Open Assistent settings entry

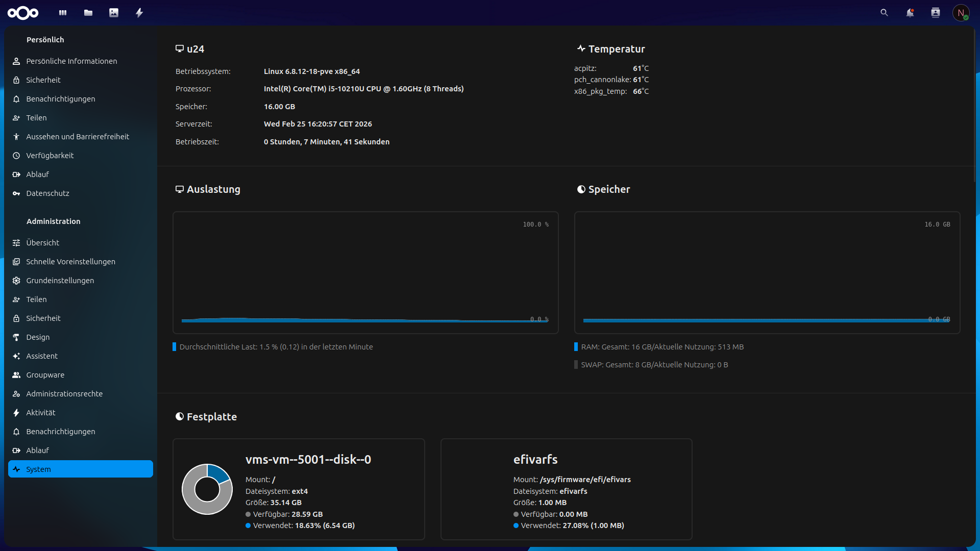(x=42, y=356)
